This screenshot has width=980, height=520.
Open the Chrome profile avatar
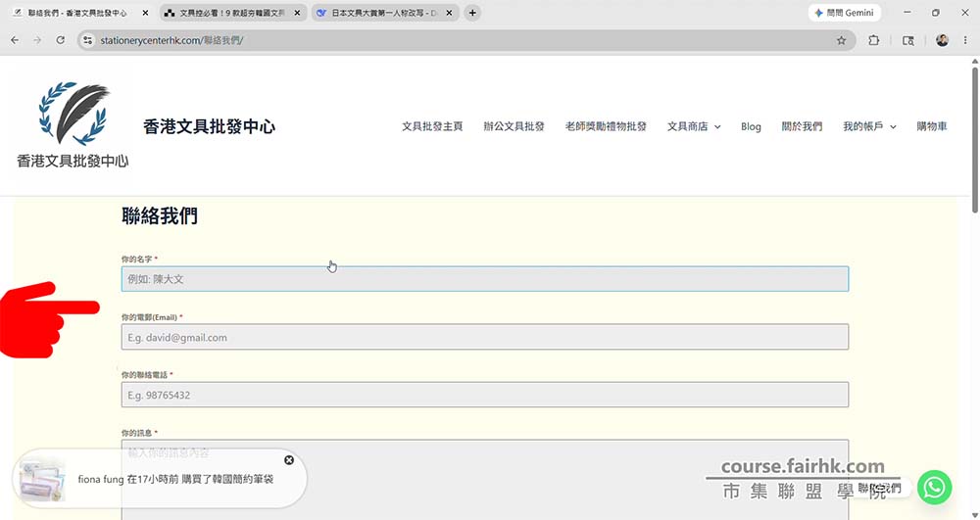[x=942, y=40]
